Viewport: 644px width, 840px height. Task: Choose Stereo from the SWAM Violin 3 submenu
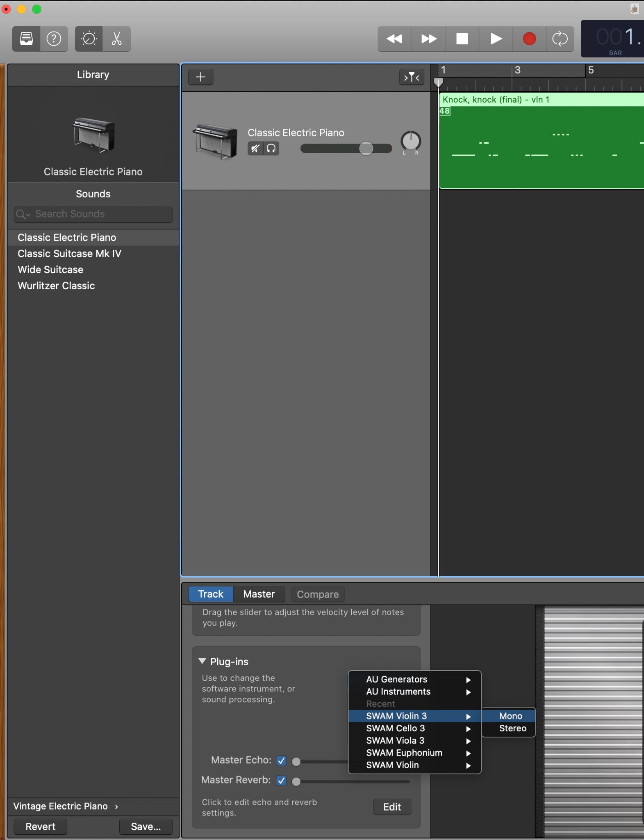click(x=512, y=728)
